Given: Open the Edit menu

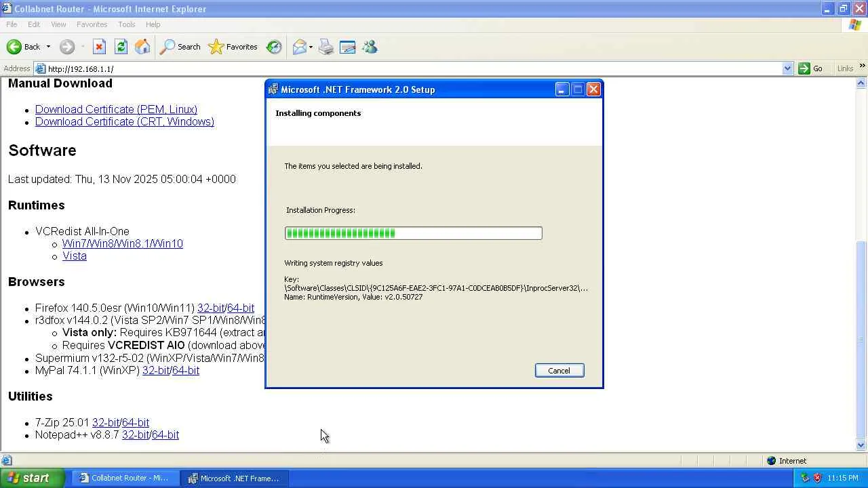Looking at the screenshot, I should (x=34, y=24).
